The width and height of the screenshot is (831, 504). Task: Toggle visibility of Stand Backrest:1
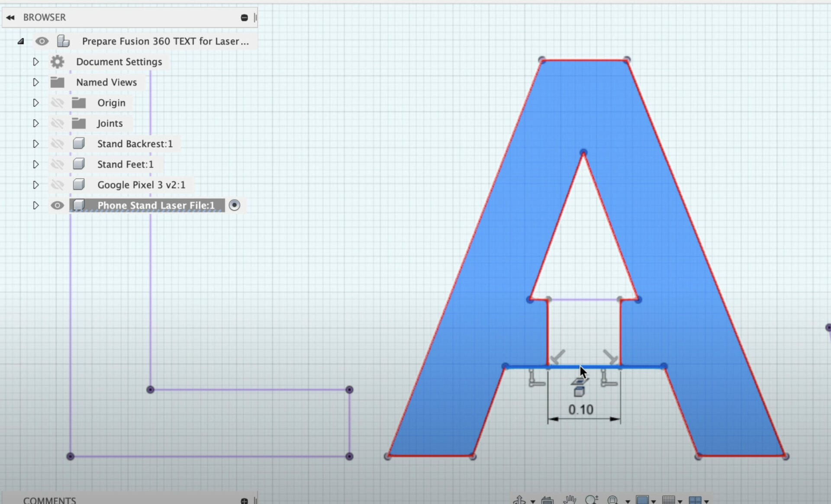pyautogui.click(x=58, y=143)
